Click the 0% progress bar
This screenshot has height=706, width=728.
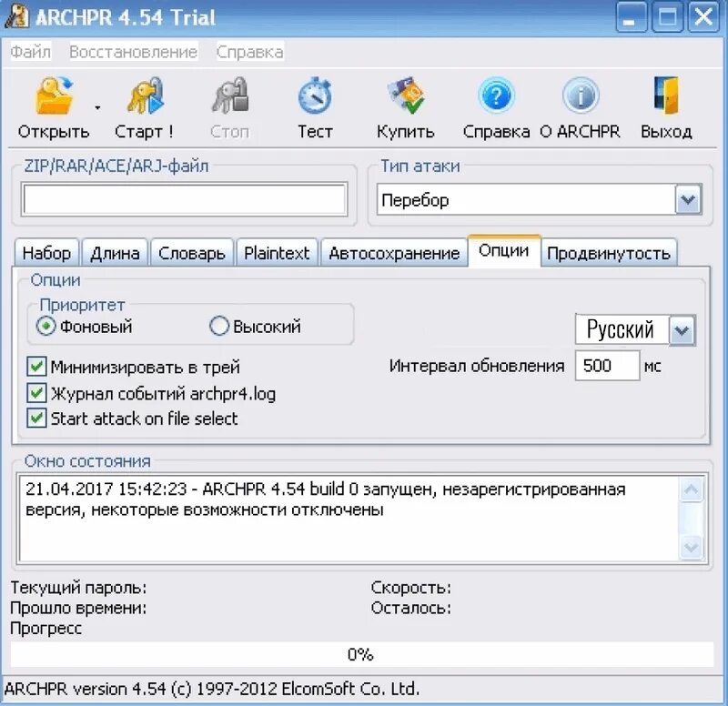pyautogui.click(x=361, y=654)
